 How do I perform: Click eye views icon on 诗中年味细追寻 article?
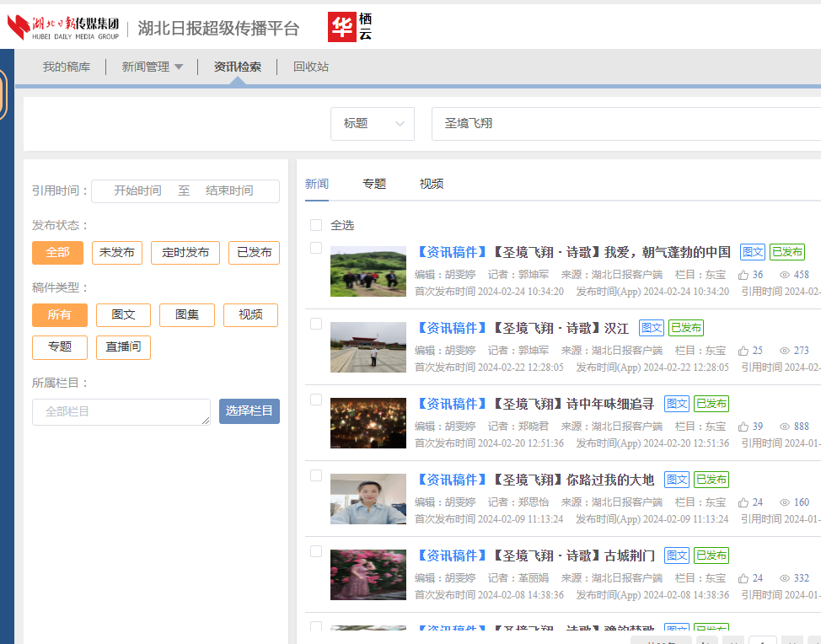[785, 427]
